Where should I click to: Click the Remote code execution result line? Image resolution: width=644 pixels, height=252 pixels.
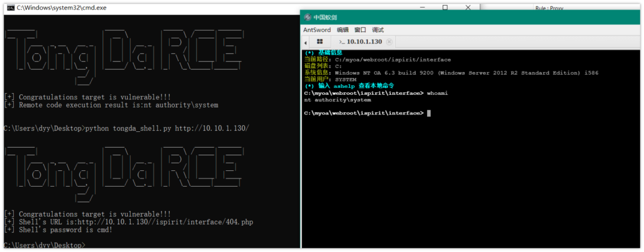click(111, 105)
